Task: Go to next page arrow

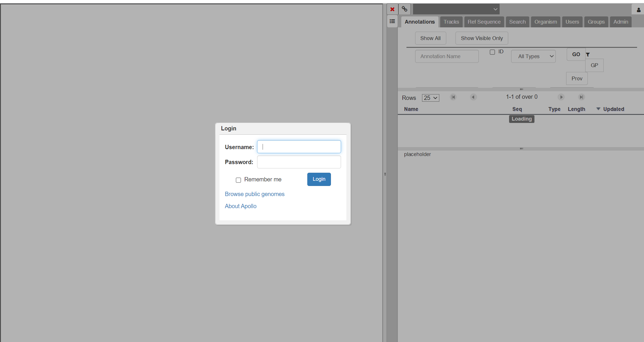Action: tap(561, 97)
